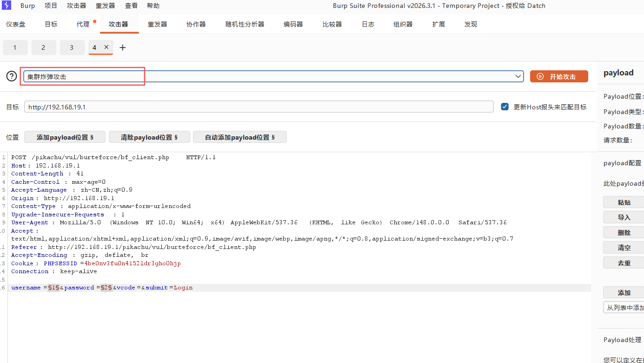644x363 pixels.
Task: Click the target URL input field
Action: (259, 107)
